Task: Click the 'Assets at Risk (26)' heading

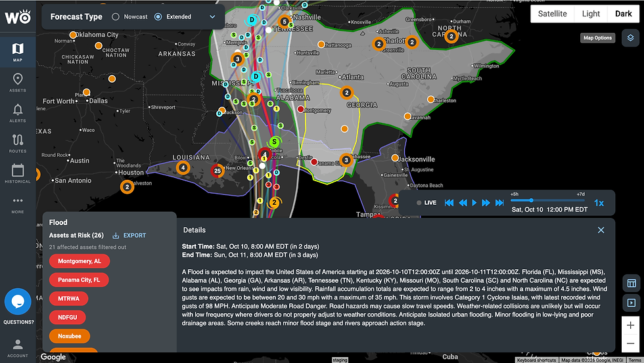Action: click(x=76, y=236)
